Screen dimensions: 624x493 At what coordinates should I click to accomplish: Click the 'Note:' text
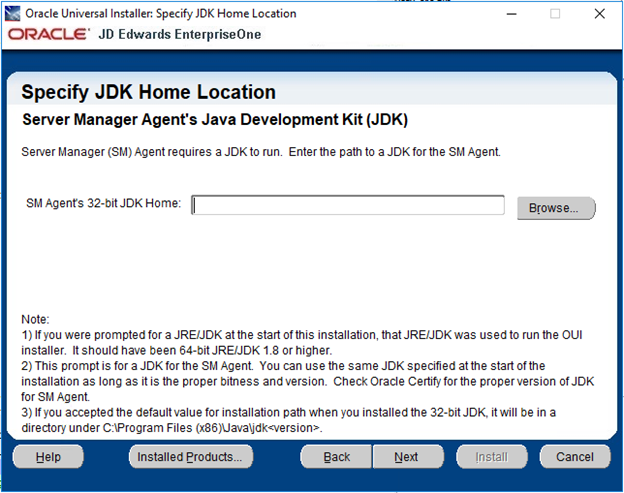35,320
